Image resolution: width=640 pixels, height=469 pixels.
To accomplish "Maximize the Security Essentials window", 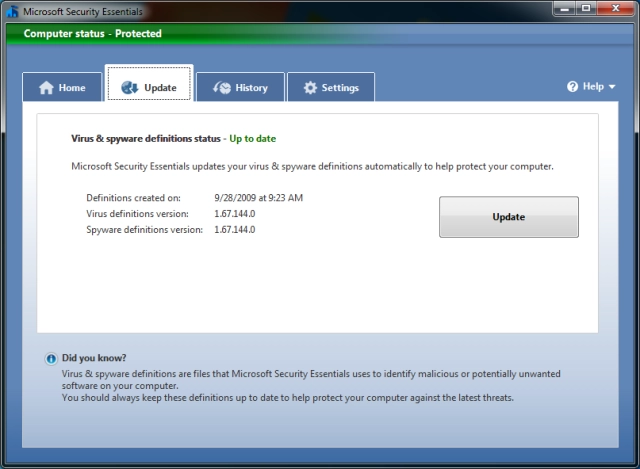I will [x=586, y=9].
